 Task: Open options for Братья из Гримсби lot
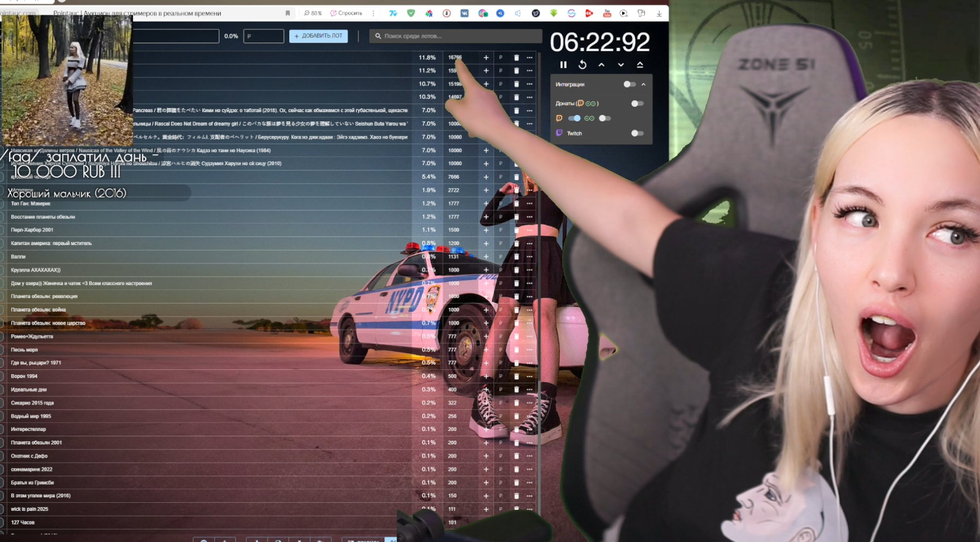click(x=529, y=483)
